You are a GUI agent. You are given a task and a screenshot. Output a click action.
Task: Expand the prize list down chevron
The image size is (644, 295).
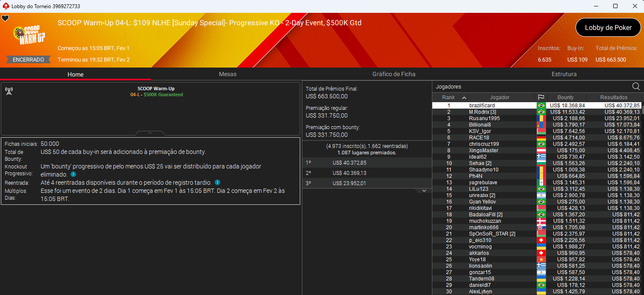pyautogui.click(x=424, y=190)
